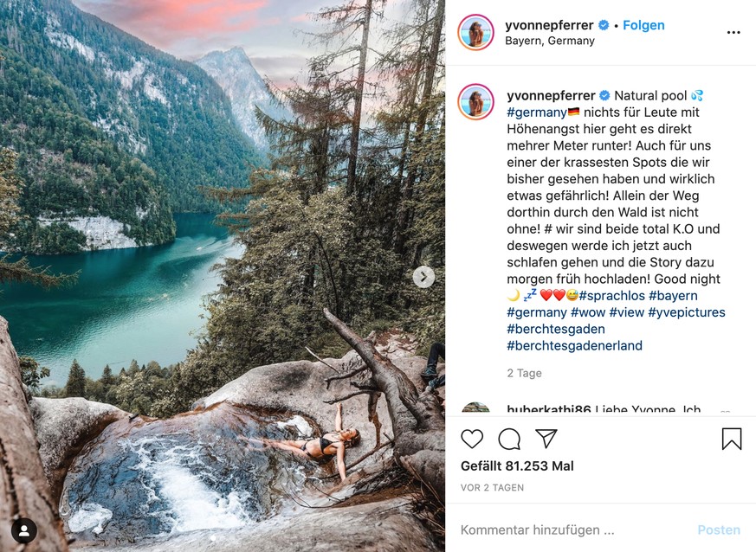Like the post with the heart icon
The width and height of the screenshot is (756, 552).
(x=472, y=440)
